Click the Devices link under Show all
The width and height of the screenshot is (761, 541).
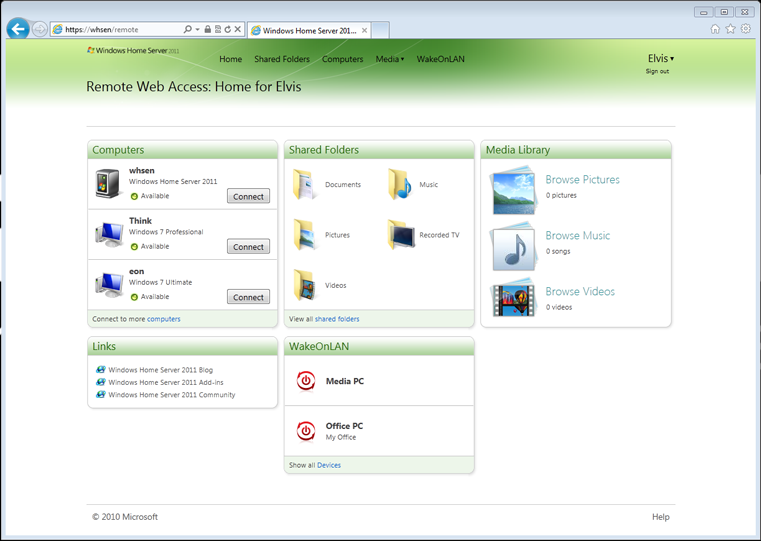pos(329,465)
